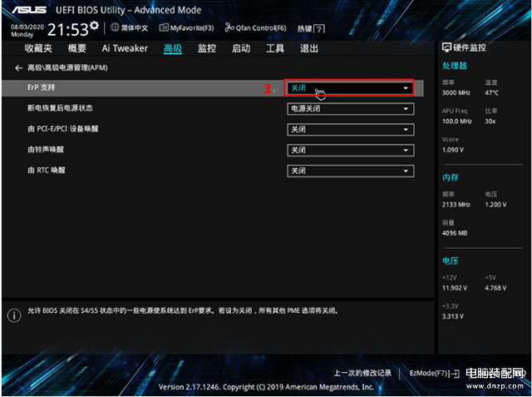The height and width of the screenshot is (397, 532).
Task: Open 由 PCI-E/PCI 设备唤醒 dropdown
Action: point(350,130)
